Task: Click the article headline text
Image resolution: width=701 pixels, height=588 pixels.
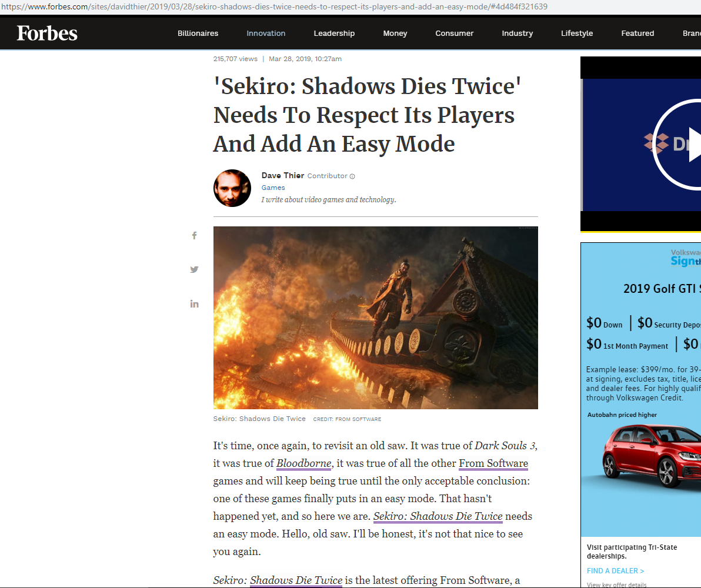Action: click(x=367, y=115)
